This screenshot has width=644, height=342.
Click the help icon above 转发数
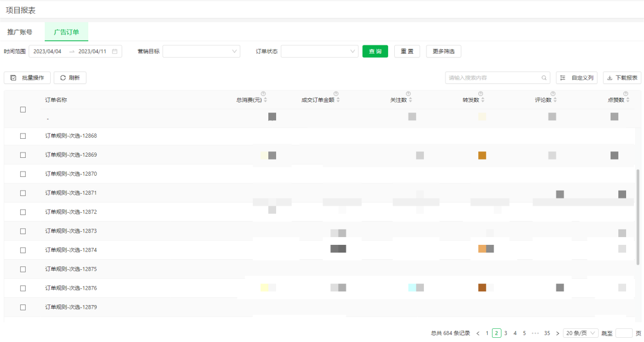pos(481,94)
